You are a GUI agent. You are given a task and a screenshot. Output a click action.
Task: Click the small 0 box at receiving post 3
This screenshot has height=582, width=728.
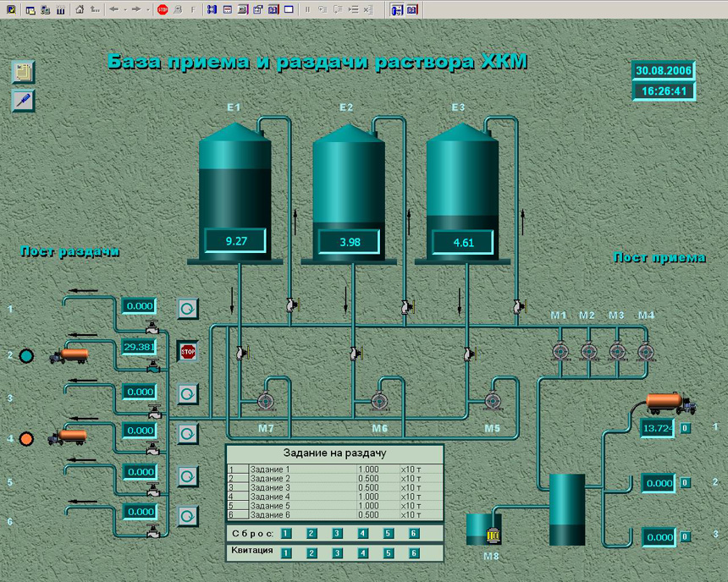coord(685,536)
